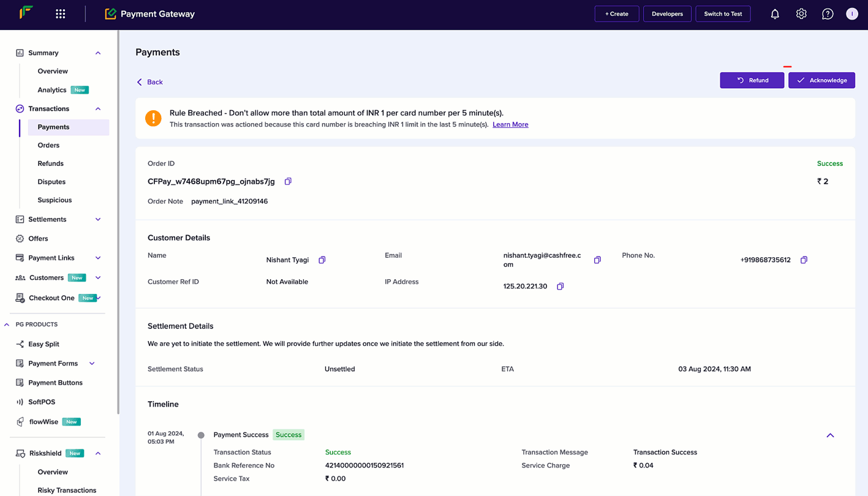Open notifications bell icon
The height and width of the screenshot is (496, 868).
[x=775, y=13]
